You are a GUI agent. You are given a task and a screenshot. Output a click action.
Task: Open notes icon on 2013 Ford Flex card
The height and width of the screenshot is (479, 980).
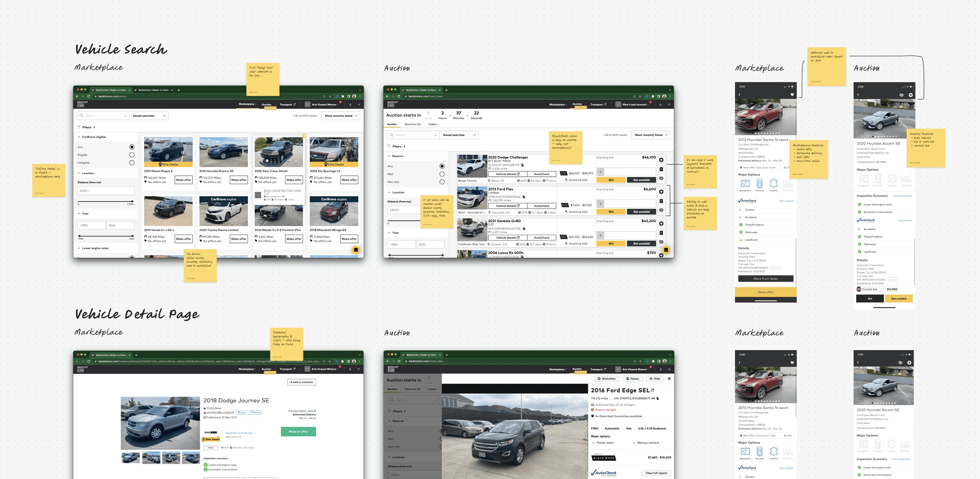tap(661, 201)
